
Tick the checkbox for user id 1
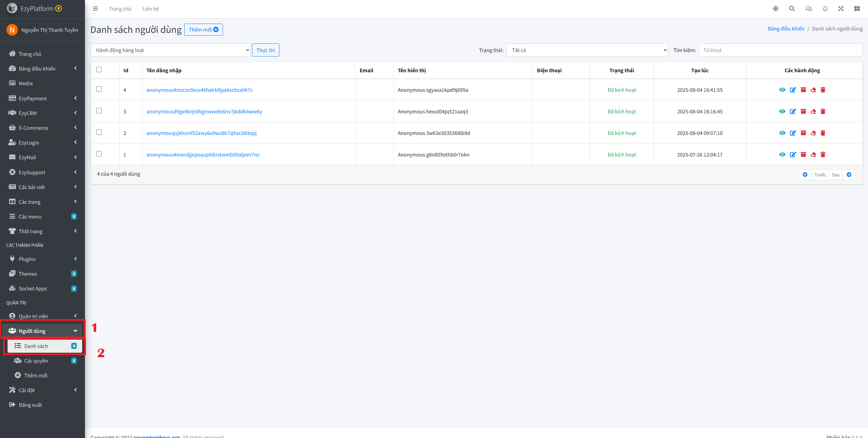99,154
